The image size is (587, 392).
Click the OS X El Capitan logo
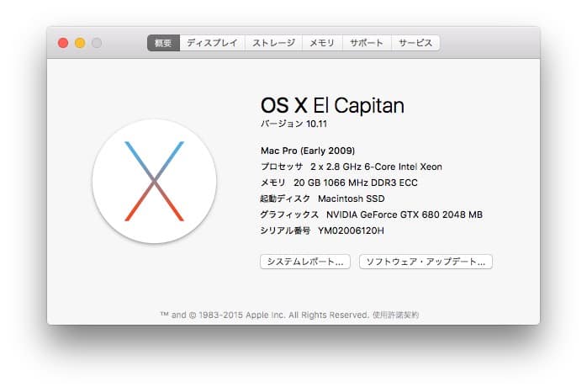click(154, 181)
